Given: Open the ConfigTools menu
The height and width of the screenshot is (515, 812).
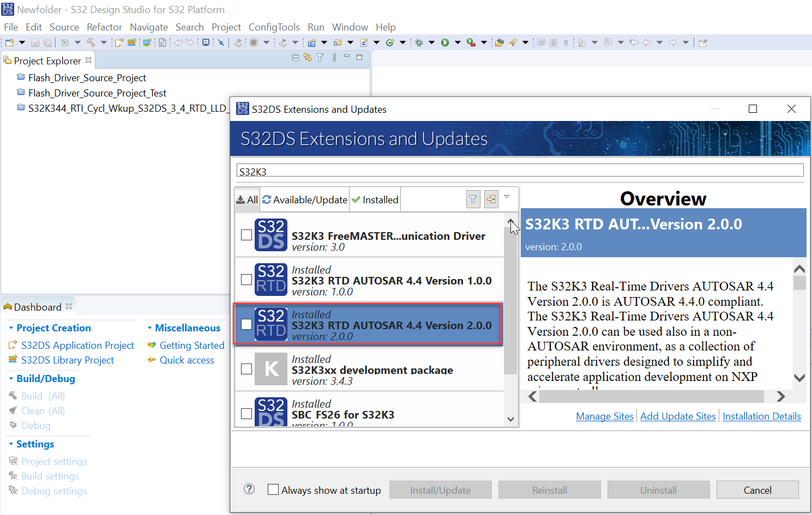Looking at the screenshot, I should [275, 27].
